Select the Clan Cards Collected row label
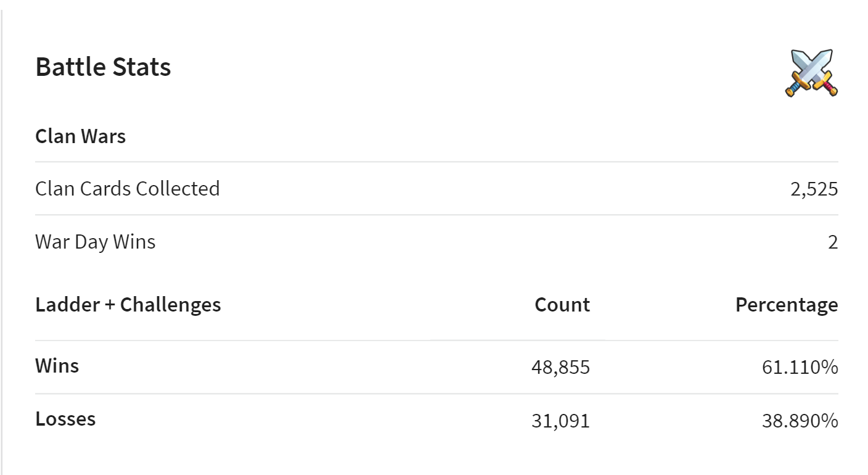 click(x=128, y=188)
